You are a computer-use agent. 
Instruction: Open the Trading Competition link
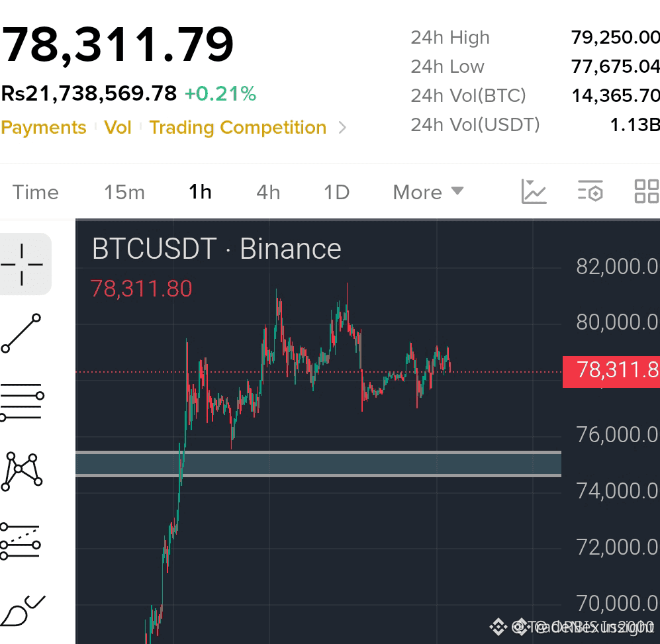(x=238, y=128)
